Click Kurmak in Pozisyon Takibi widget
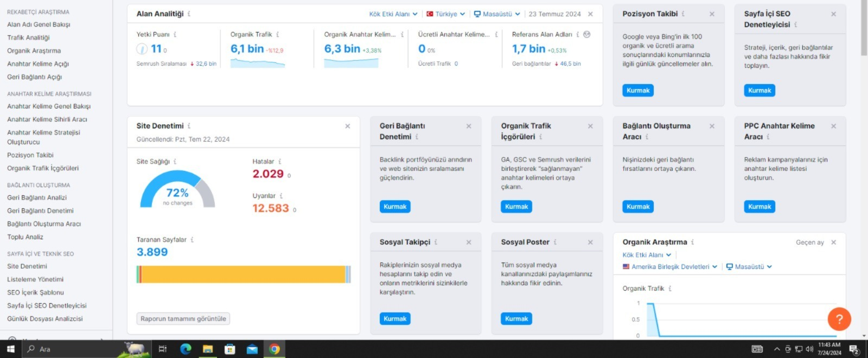Image resolution: width=868 pixels, height=358 pixels. coord(638,91)
